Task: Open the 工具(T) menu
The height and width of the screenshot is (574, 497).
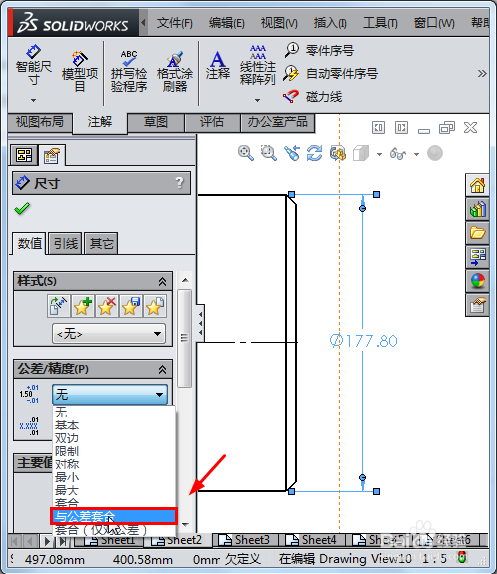Action: 380,23
